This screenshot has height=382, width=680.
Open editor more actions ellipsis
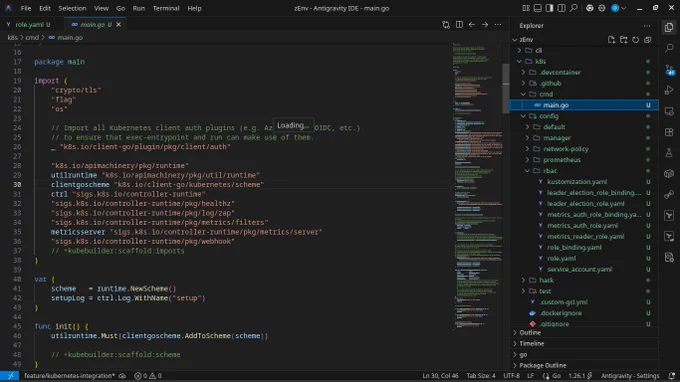(x=498, y=25)
